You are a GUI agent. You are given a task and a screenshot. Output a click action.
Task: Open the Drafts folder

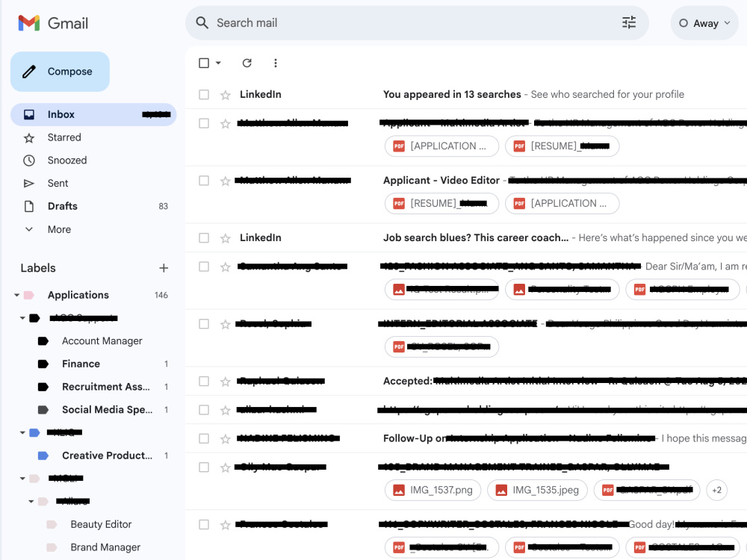tap(93, 206)
